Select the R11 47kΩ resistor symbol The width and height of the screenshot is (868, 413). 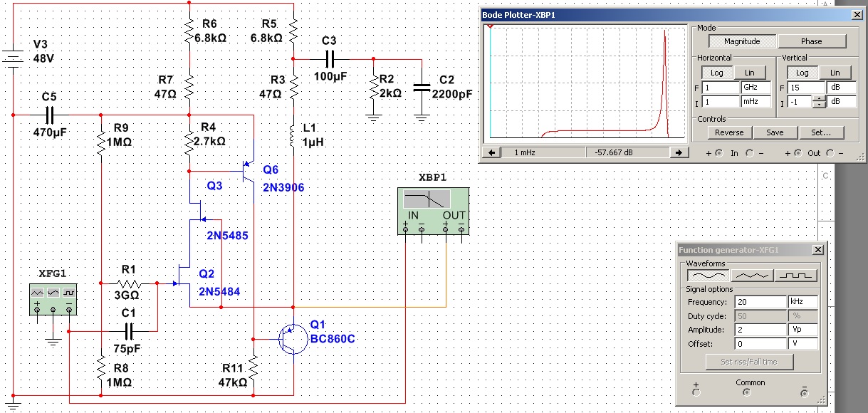(253, 369)
